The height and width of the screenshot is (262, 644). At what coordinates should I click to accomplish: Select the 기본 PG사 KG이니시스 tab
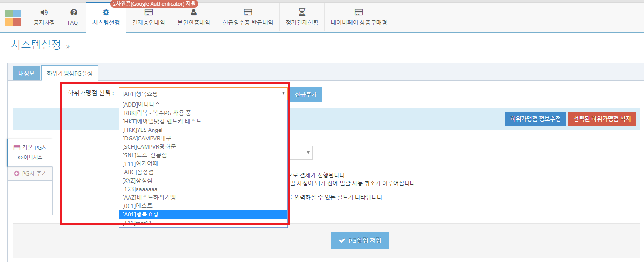click(x=30, y=152)
